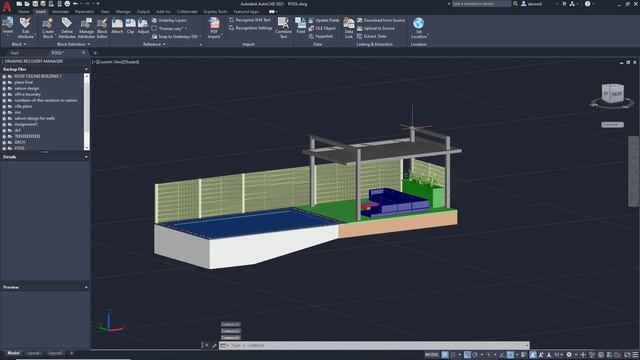Click the ViewCube in the viewport
Screen dimensions: 640x360
[612, 93]
